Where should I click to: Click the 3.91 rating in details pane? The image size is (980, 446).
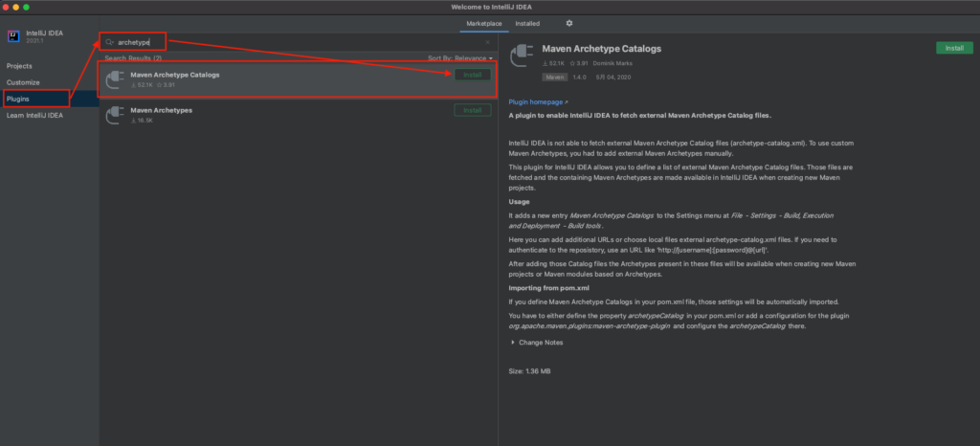pos(579,64)
